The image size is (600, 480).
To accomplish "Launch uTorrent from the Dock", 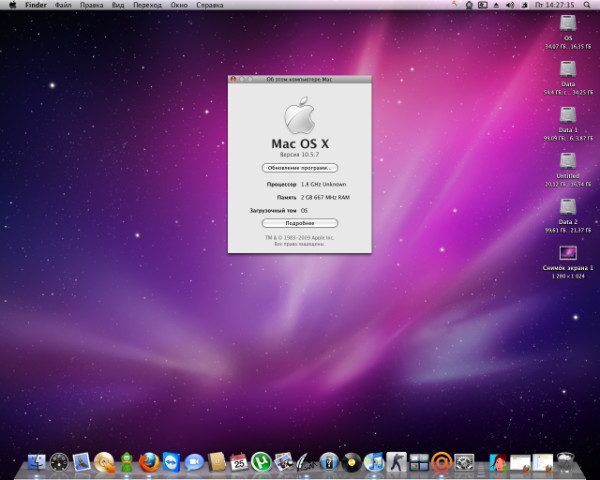I will [262, 462].
